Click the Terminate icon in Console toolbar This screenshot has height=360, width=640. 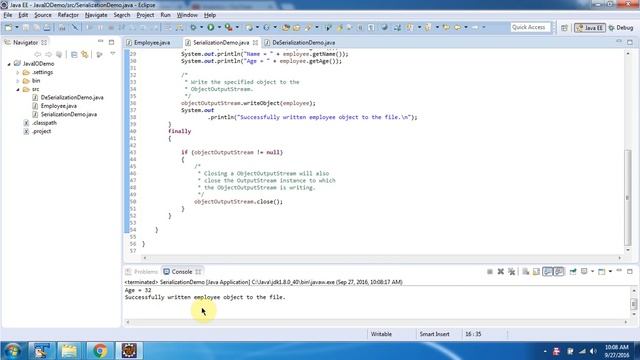coord(490,272)
